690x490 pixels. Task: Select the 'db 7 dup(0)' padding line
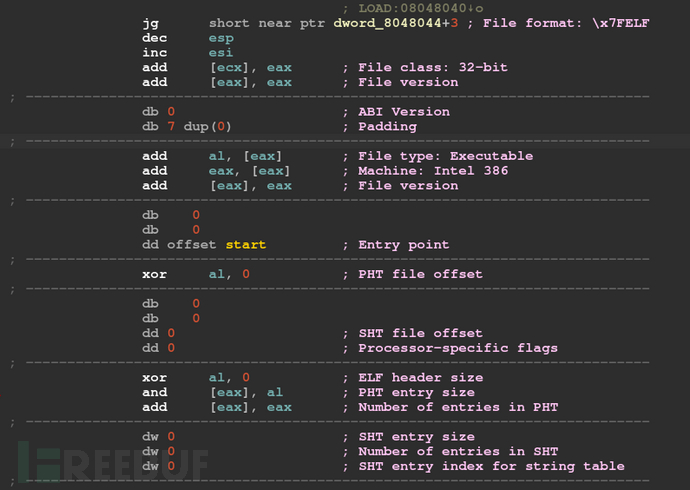tap(187, 127)
